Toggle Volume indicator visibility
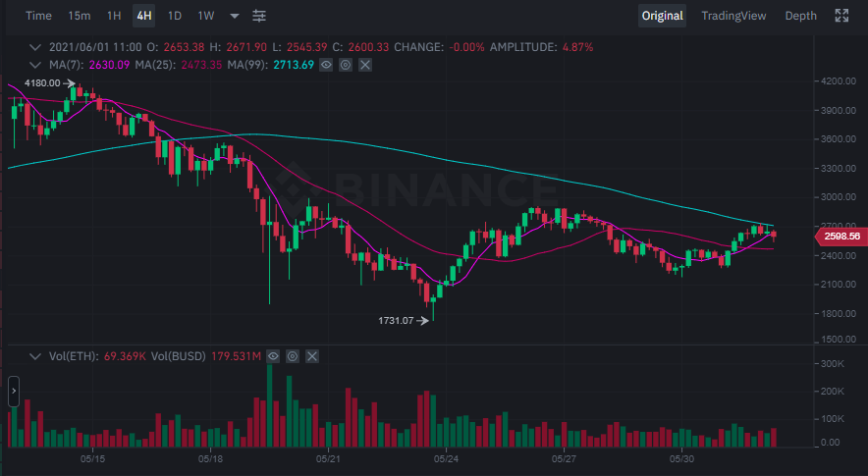 click(x=273, y=355)
